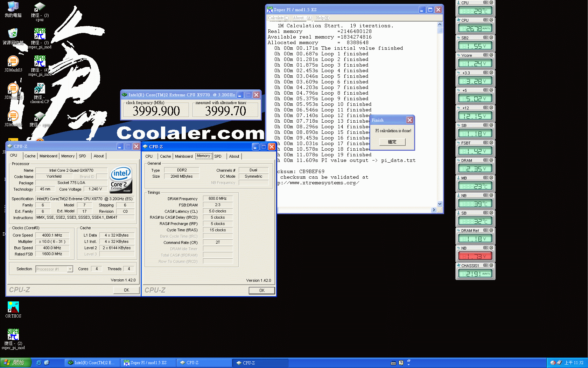Click the DRAM Frequency 600.0 MHz value

click(x=218, y=199)
